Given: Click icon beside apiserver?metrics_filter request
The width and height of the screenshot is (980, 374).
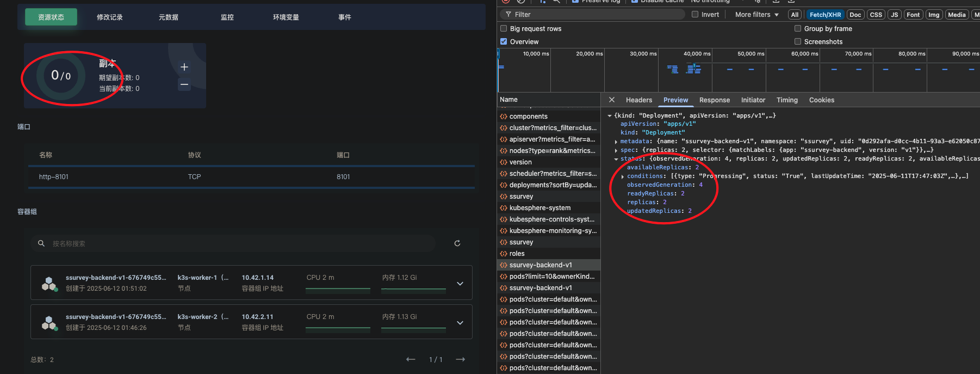Looking at the screenshot, I should point(504,139).
